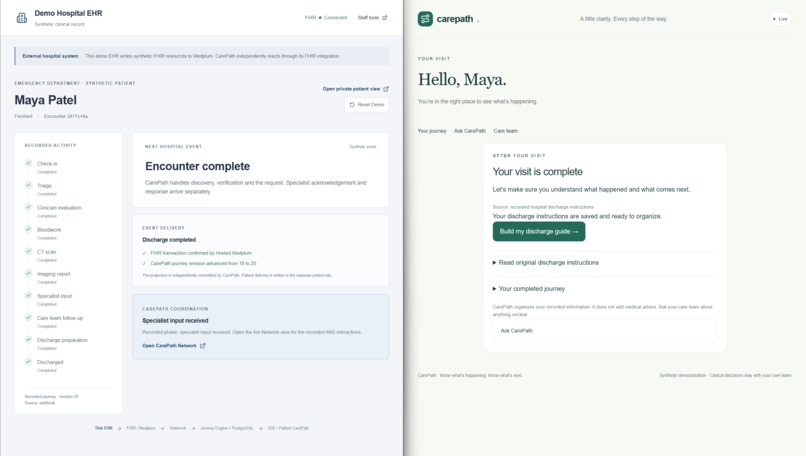Click the Finished encounter status text
The height and width of the screenshot is (456, 806).
pos(23,117)
